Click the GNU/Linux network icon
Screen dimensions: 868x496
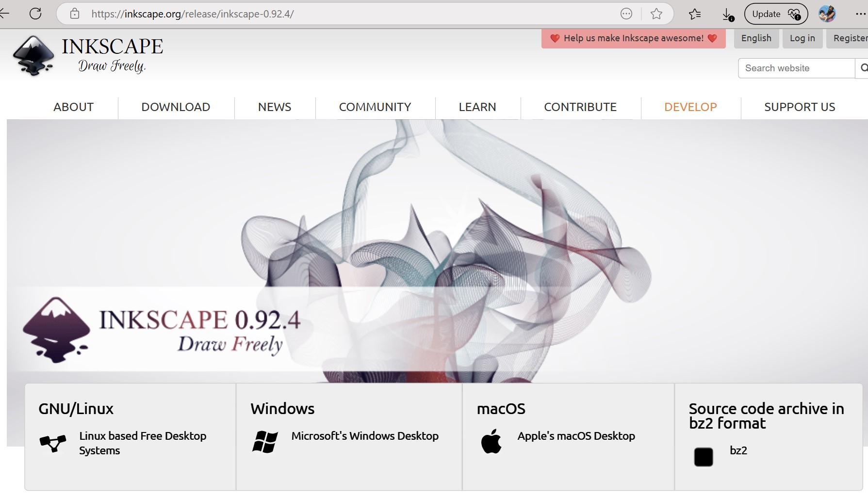pyautogui.click(x=52, y=443)
